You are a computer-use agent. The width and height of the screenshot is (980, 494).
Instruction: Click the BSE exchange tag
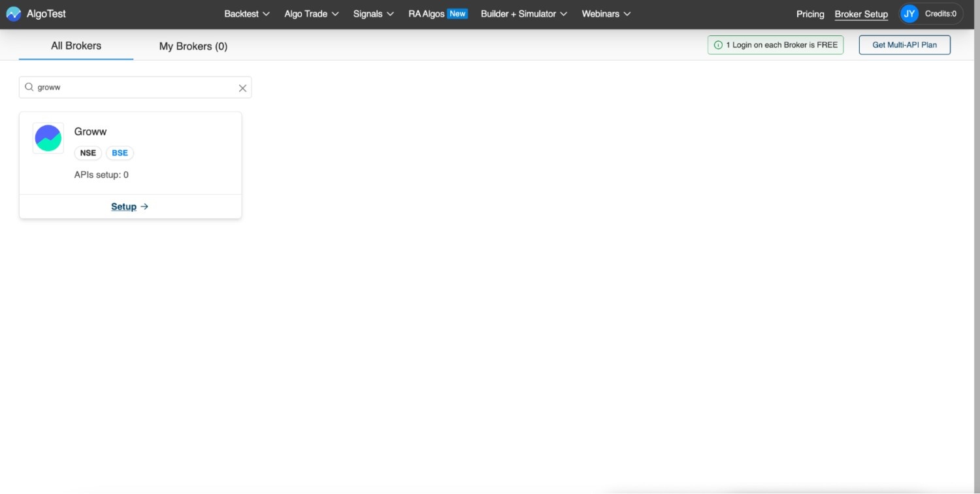120,153
